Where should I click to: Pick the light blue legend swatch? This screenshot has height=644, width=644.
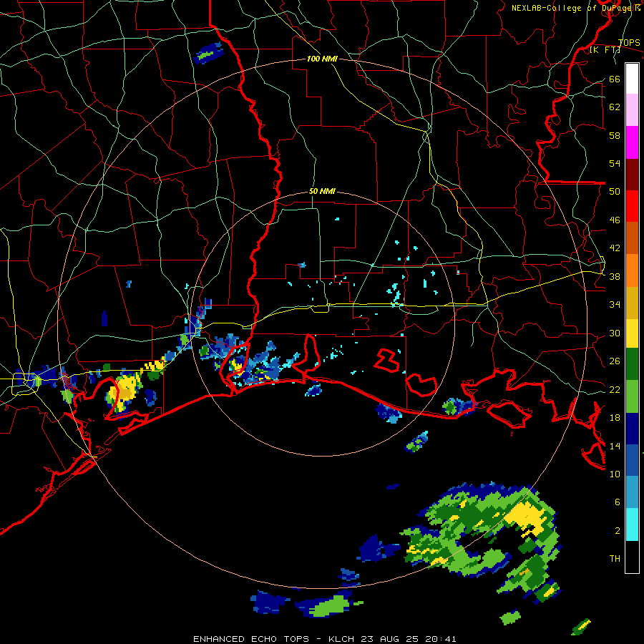632,492
